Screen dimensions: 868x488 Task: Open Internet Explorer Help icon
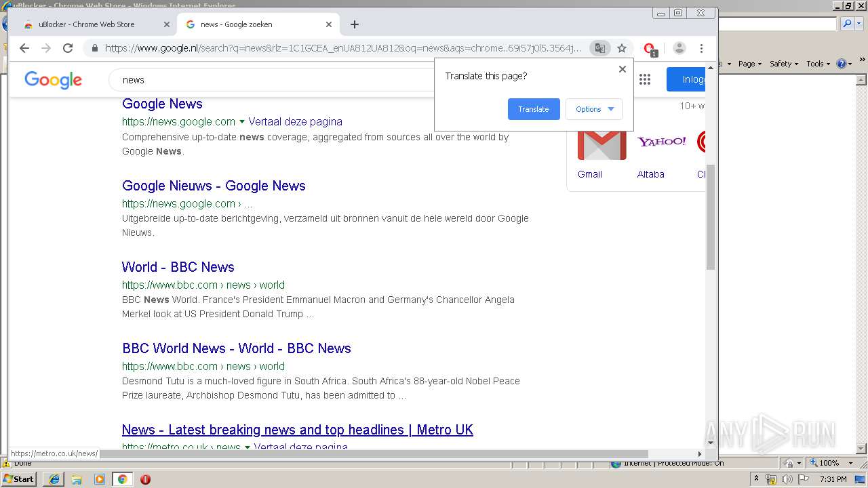(841, 64)
